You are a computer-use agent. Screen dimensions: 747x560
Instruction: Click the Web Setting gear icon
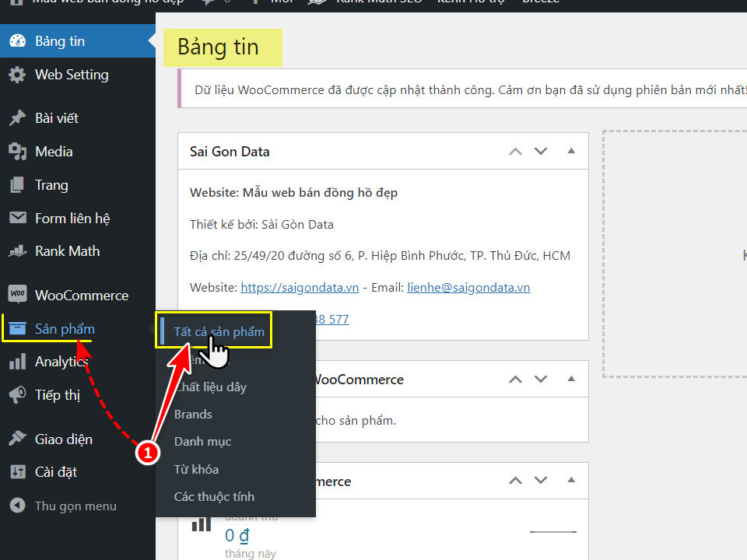tap(18, 75)
